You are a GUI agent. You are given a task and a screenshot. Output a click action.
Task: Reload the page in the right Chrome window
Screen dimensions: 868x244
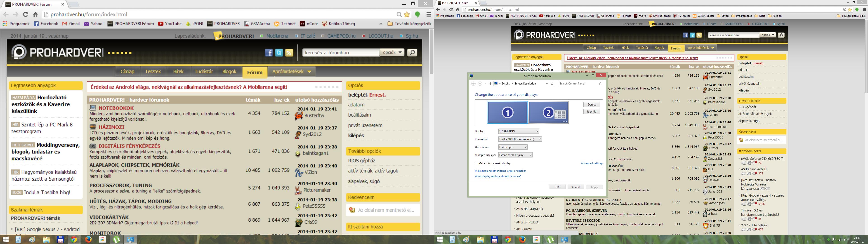[451, 9]
